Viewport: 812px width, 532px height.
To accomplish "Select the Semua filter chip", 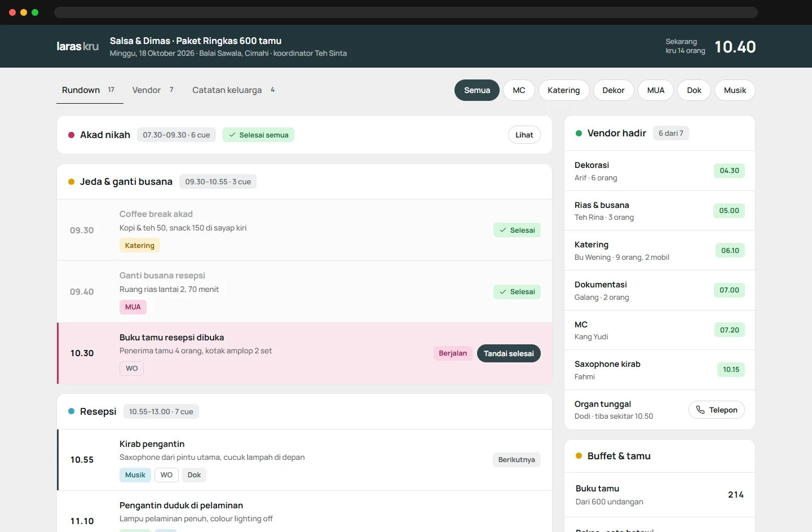I will pos(477,90).
